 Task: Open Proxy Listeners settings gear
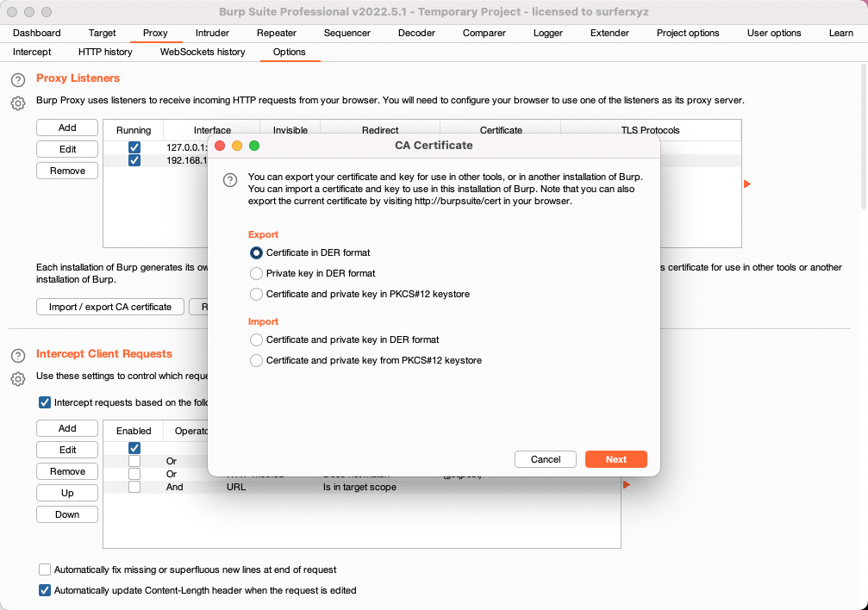pyautogui.click(x=18, y=103)
